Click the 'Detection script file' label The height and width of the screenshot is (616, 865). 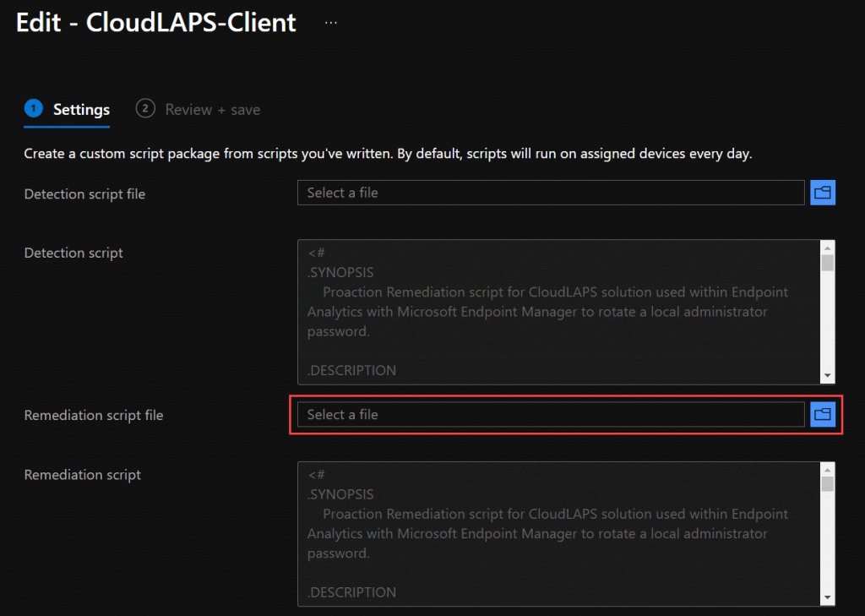[x=84, y=194]
